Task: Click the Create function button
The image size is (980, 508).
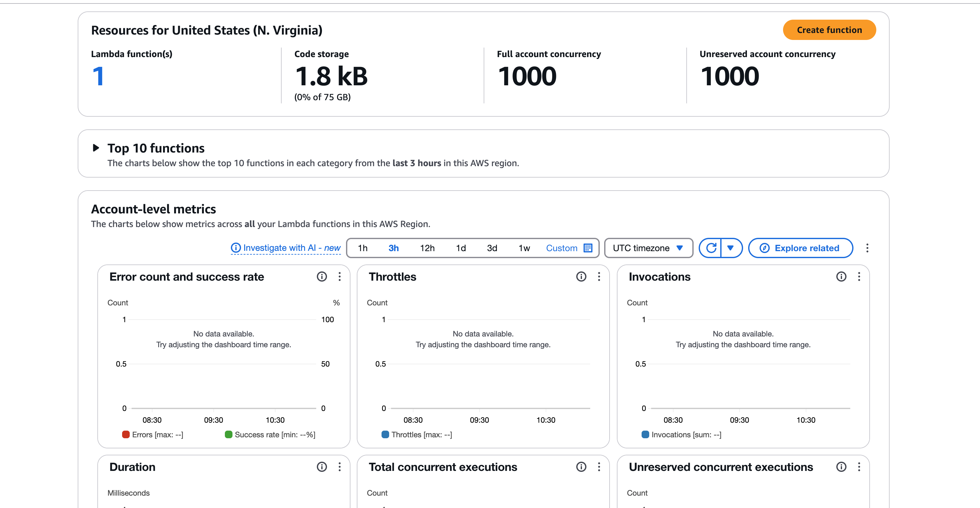Action: click(x=829, y=30)
